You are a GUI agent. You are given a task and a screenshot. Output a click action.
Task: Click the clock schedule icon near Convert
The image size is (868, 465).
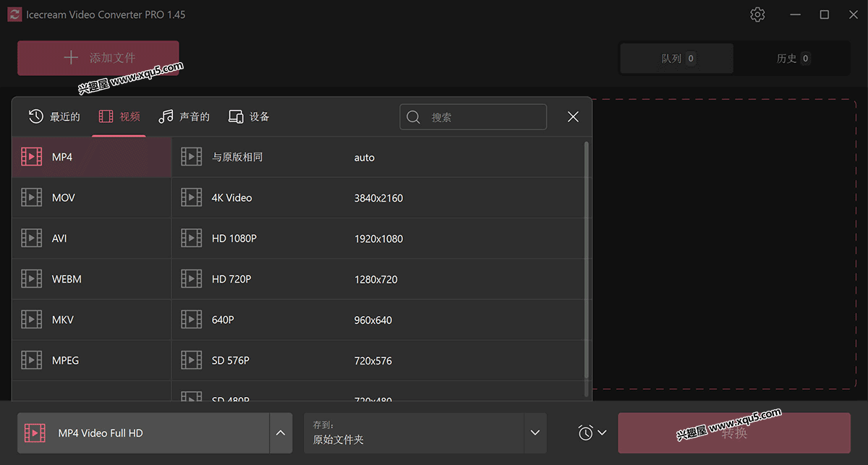pos(585,432)
